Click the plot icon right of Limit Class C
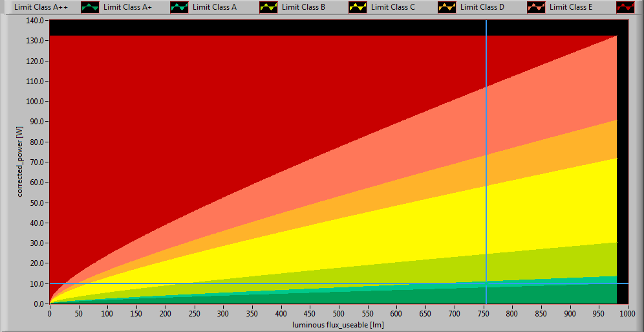644x332 pixels. pos(447,8)
